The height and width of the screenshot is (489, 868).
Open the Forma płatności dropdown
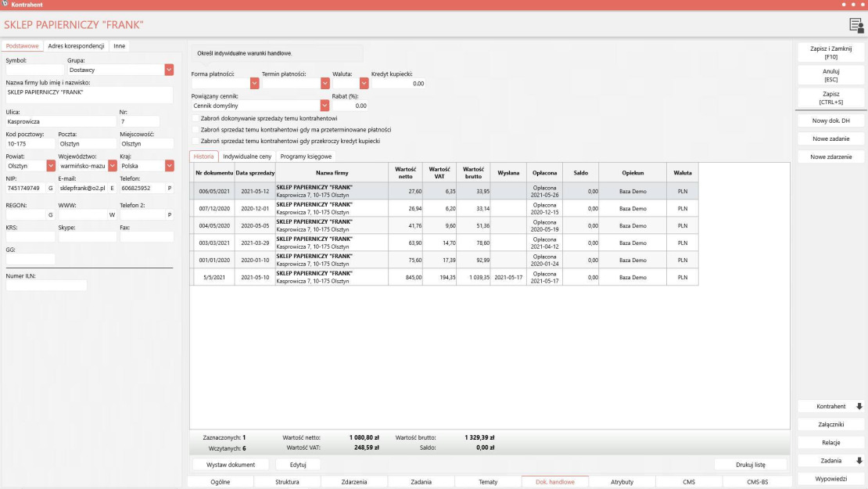254,83
